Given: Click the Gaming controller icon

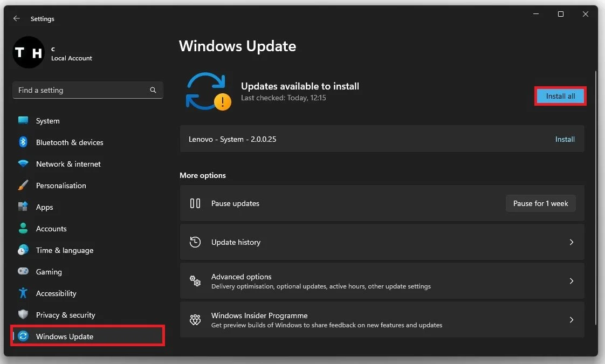Looking at the screenshot, I should click(23, 271).
